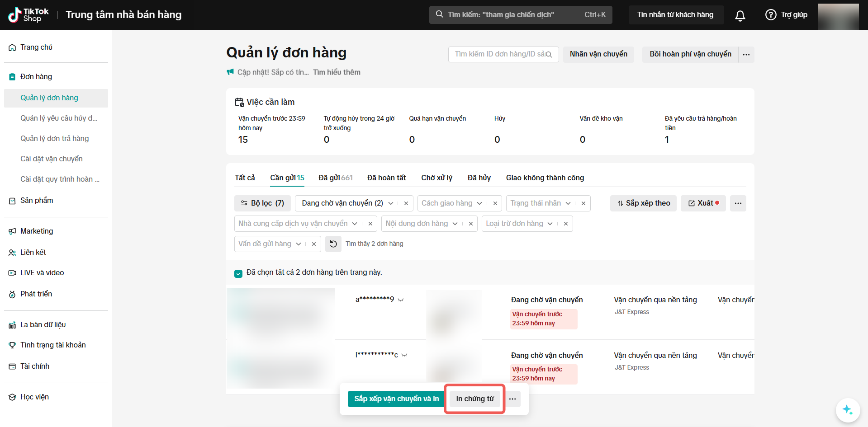Open the Nội dung đơn hàng dropdown
The height and width of the screenshot is (427, 868).
tap(455, 224)
